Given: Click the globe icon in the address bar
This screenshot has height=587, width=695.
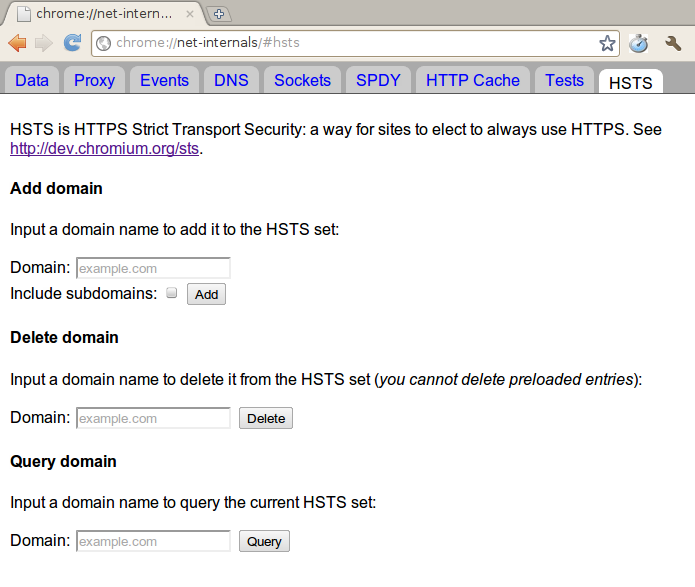Looking at the screenshot, I should (104, 43).
